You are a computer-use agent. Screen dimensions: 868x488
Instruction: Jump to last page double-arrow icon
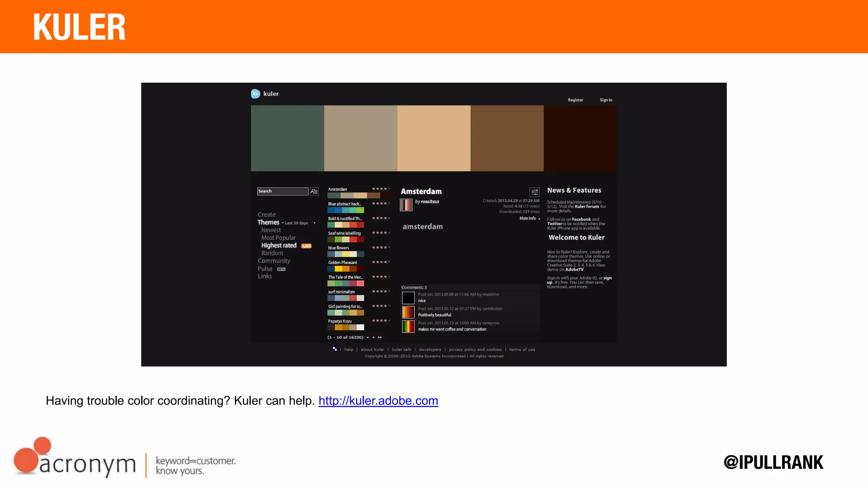pyautogui.click(x=380, y=337)
